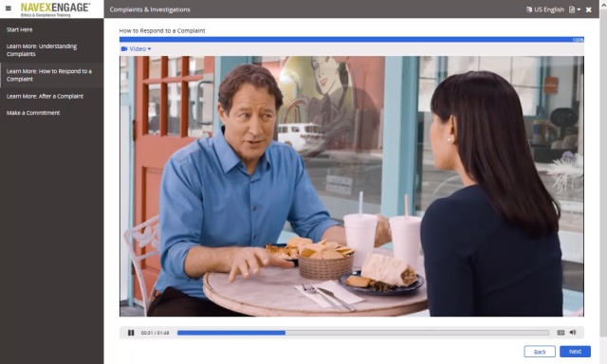607x364 pixels.
Task: Seek further ahead on the video timeline
Action: (417, 333)
